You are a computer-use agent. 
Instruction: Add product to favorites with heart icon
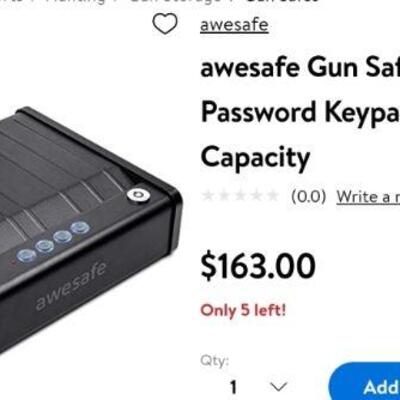165,24
